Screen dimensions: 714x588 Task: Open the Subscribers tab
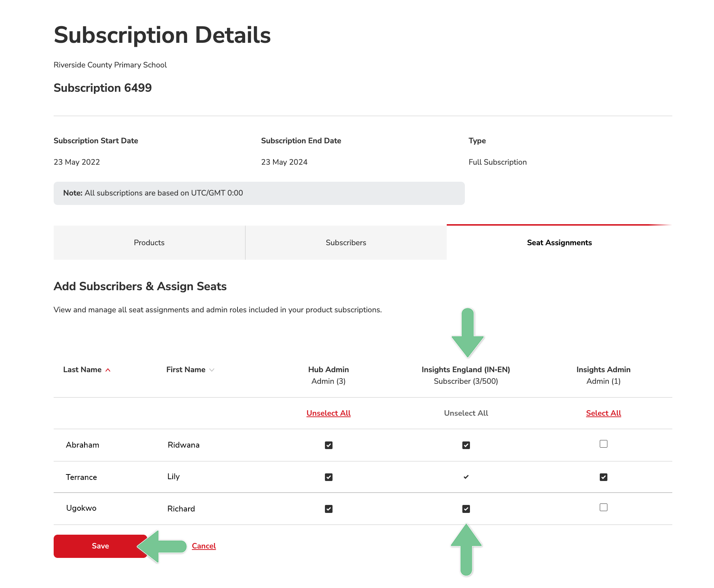click(346, 243)
